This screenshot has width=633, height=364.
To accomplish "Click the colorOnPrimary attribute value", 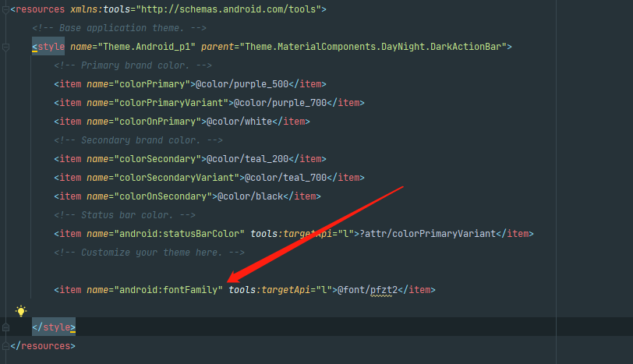I will (157, 122).
